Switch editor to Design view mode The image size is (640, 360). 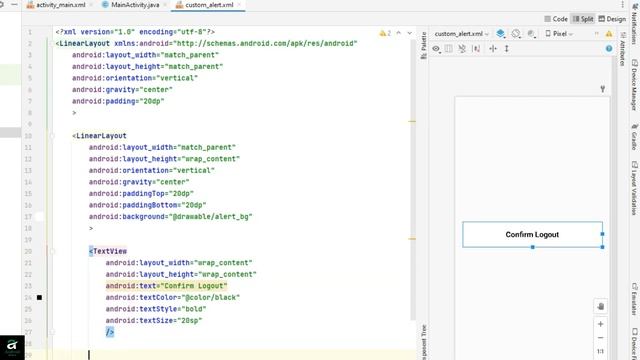[x=612, y=19]
